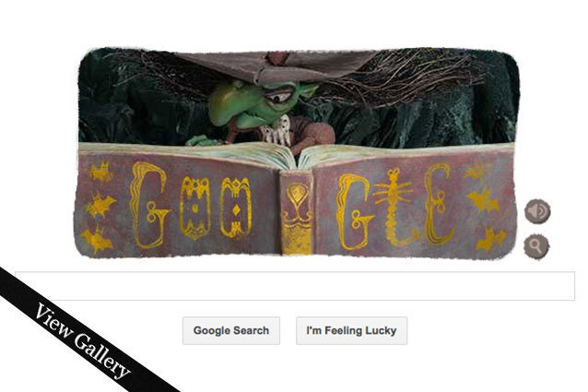Click the bottom-right golden bat
This screenshot has height=392, width=588.
pos(490,239)
